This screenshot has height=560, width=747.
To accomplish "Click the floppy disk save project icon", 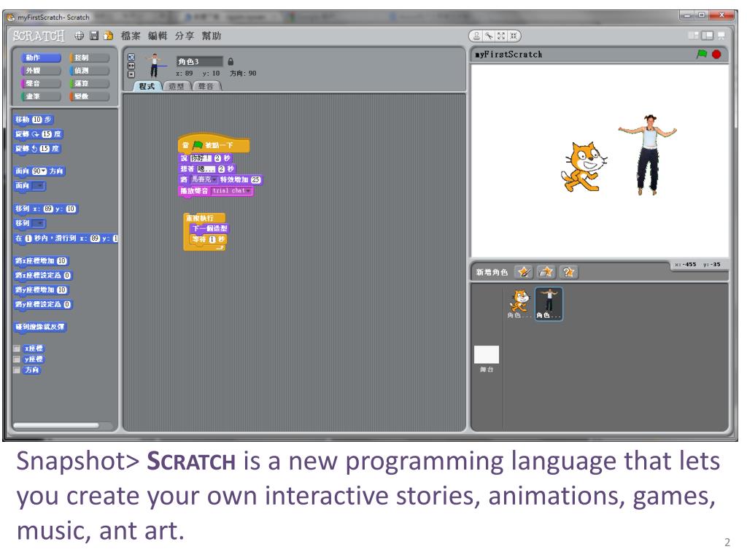I will pyautogui.click(x=94, y=36).
